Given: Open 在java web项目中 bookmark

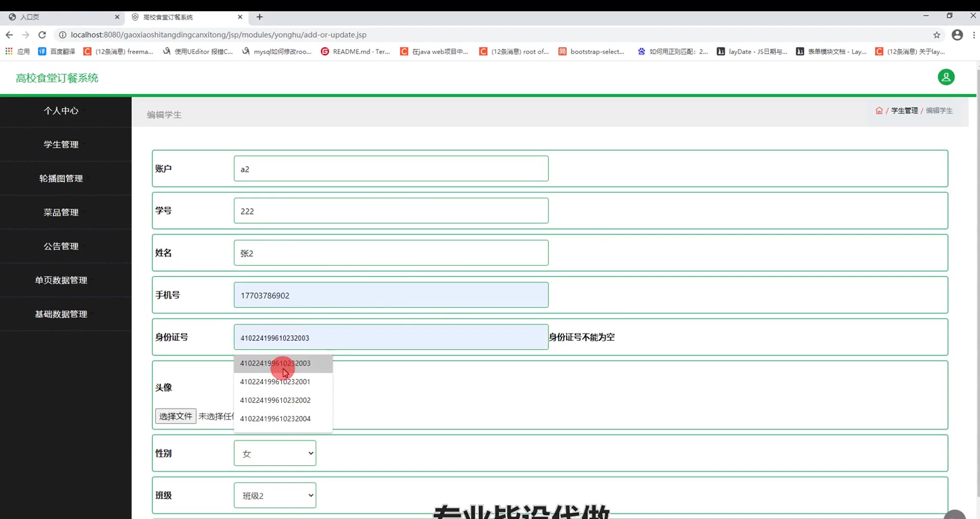Looking at the screenshot, I should click(434, 52).
